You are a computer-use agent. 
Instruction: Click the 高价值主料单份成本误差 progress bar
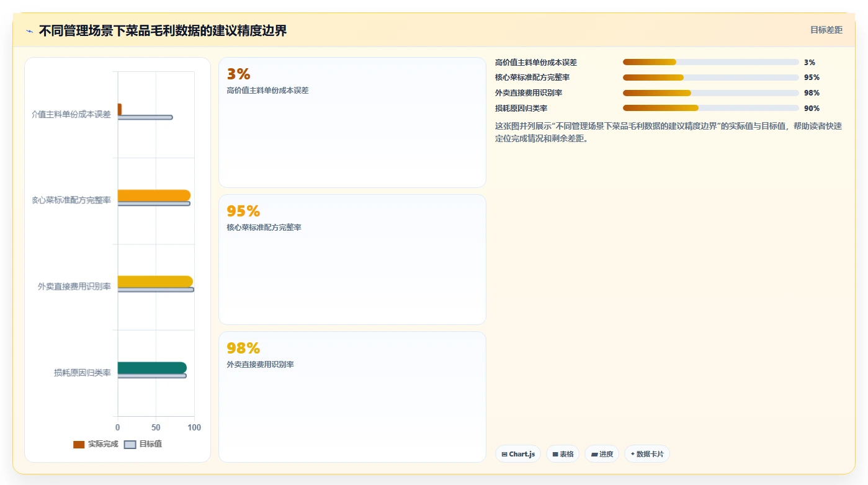[711, 62]
